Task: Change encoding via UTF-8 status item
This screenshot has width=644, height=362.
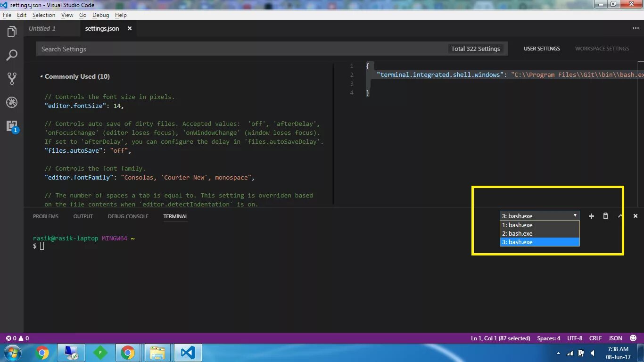Action: click(575, 338)
